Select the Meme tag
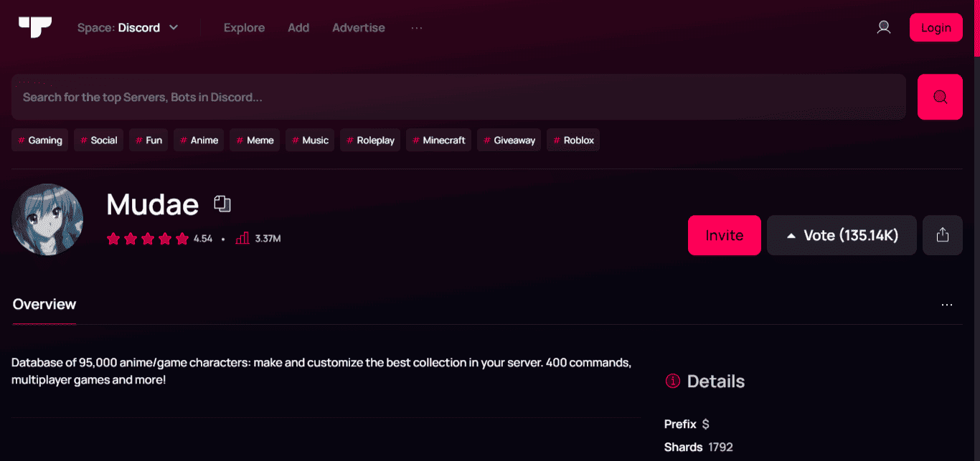Viewport: 980px width, 461px height. (x=255, y=141)
